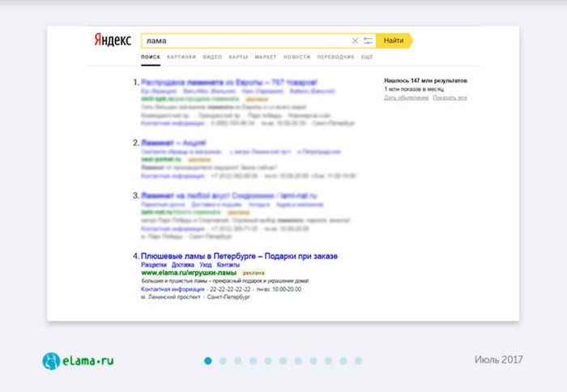Select the first active slide dot
Viewport: 567px width, 392px height.
click(x=208, y=361)
